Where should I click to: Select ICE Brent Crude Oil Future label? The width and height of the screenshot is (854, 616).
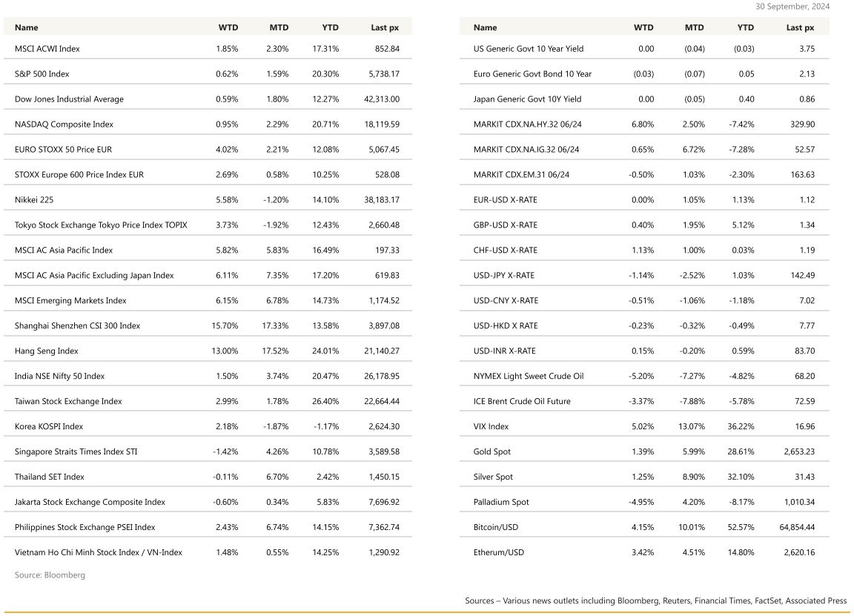pos(522,402)
